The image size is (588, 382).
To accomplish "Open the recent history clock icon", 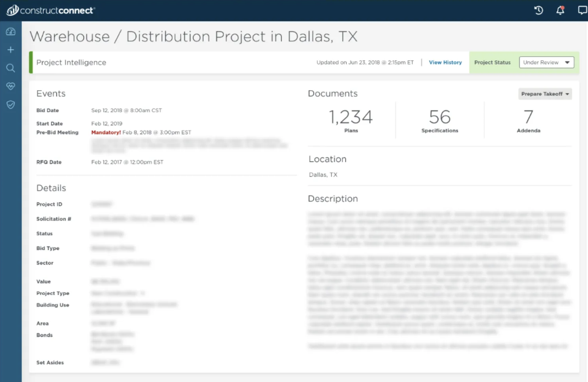I will pyautogui.click(x=538, y=10).
